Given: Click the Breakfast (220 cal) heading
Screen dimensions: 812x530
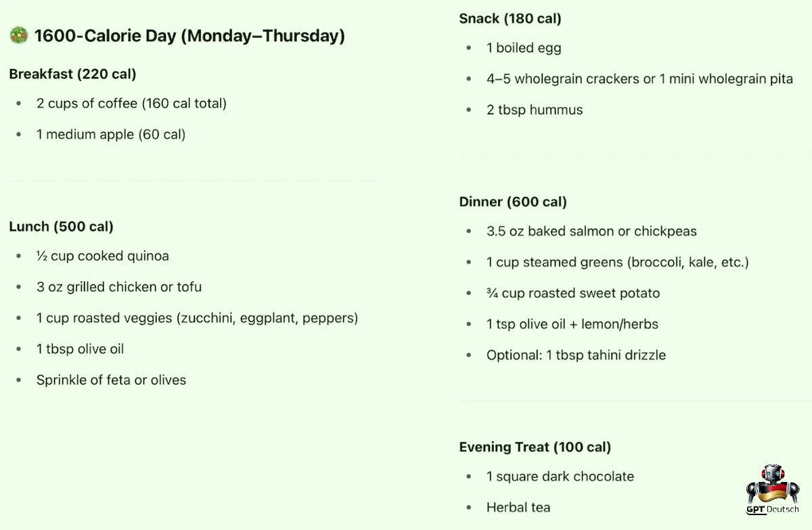Looking at the screenshot, I should tap(73, 74).
